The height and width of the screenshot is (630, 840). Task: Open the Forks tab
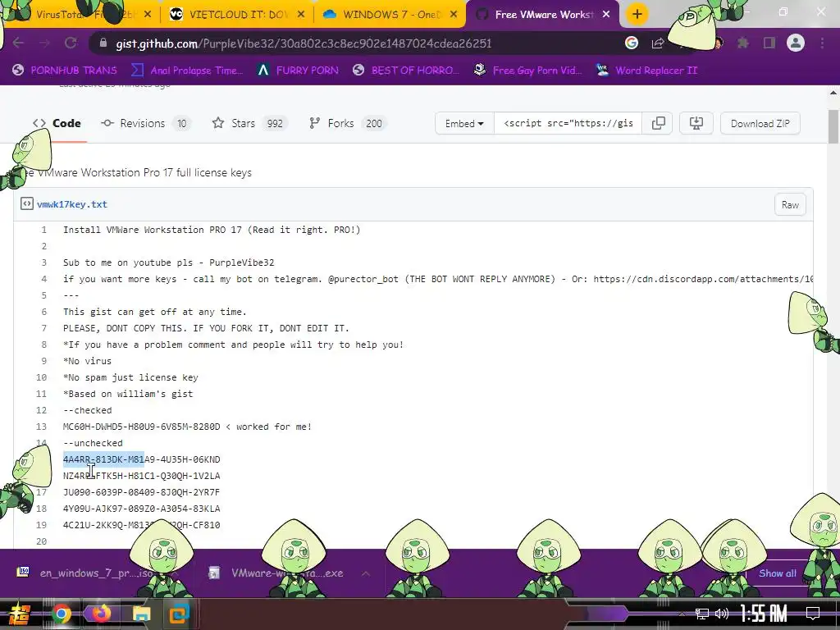[x=348, y=123]
